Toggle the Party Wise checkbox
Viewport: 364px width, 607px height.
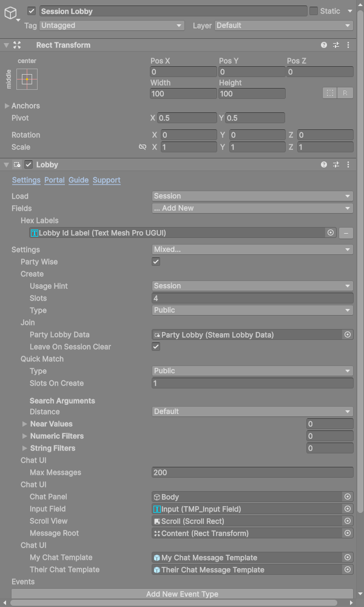[x=156, y=262]
